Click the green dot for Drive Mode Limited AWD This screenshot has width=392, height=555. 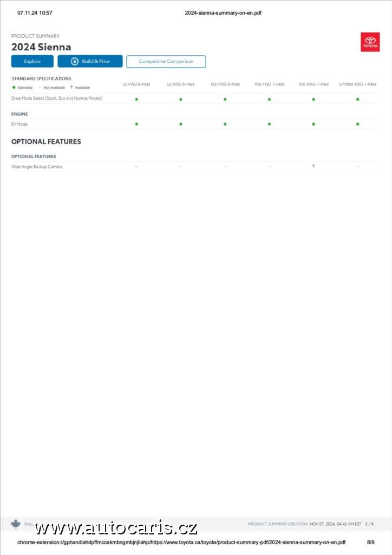point(358,100)
